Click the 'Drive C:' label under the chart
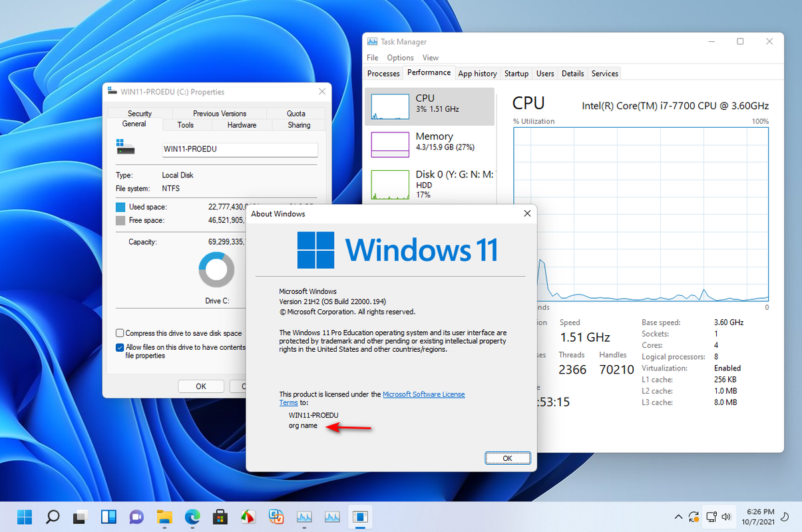 pyautogui.click(x=217, y=301)
